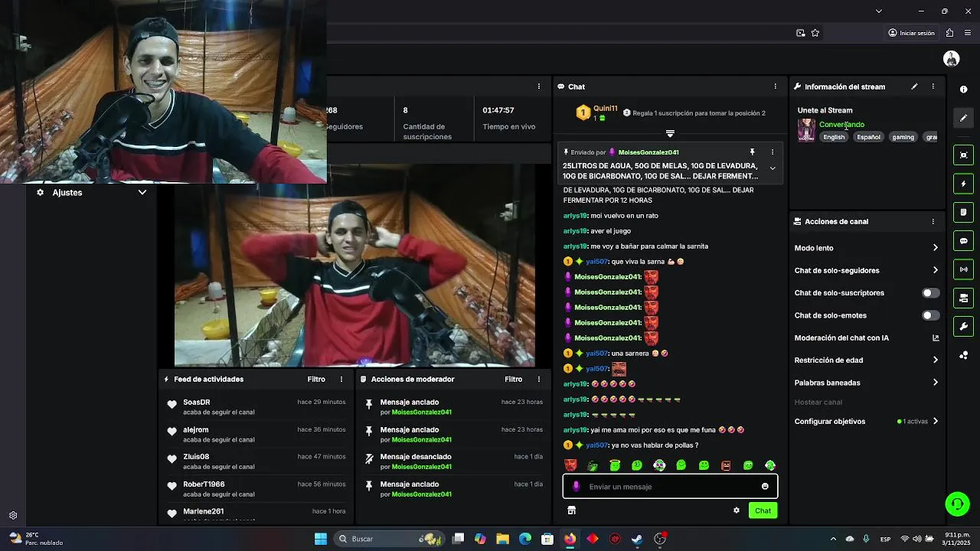Open Acciones de canal three-dot menu
980x551 pixels.
point(933,221)
